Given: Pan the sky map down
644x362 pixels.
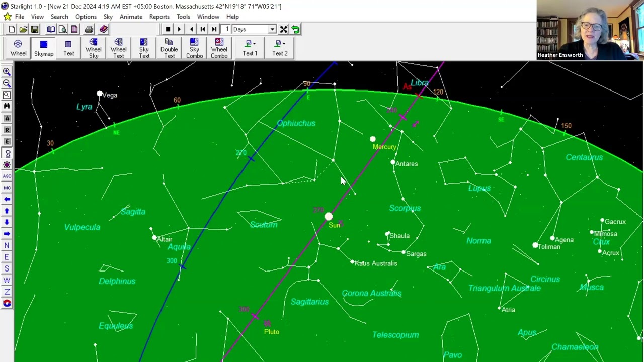Looking at the screenshot, I should click(7, 222).
